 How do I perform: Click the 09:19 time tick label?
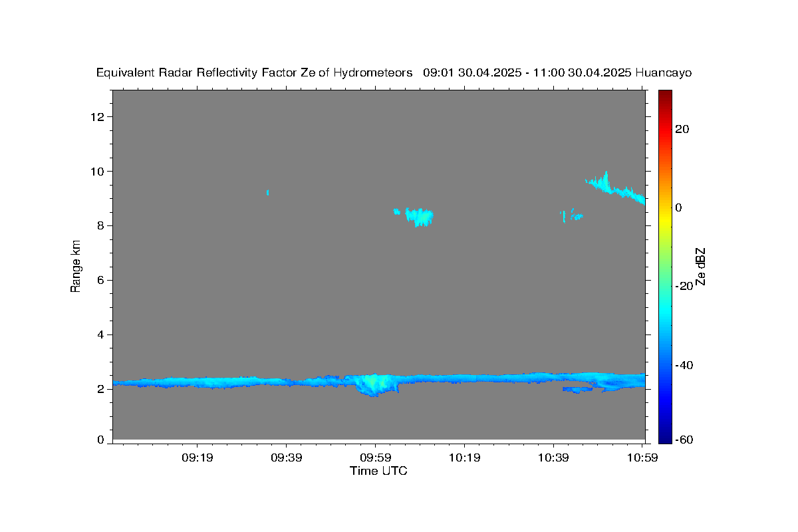click(x=198, y=458)
